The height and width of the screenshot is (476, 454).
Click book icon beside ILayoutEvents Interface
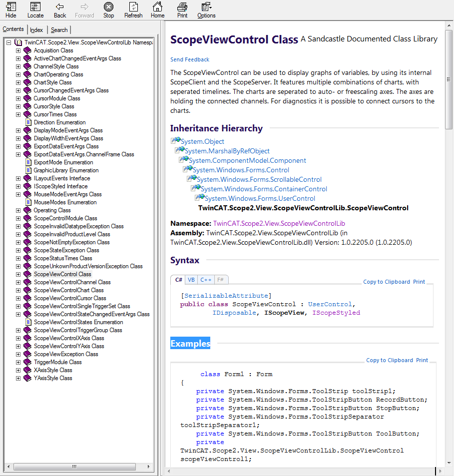27,178
